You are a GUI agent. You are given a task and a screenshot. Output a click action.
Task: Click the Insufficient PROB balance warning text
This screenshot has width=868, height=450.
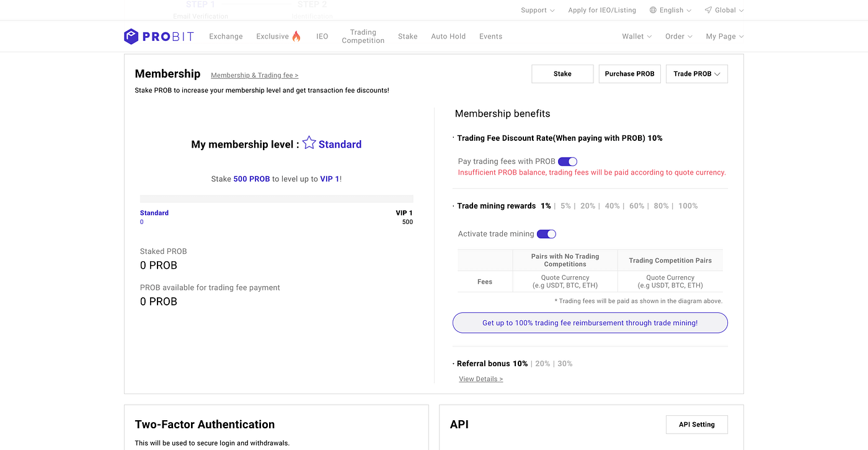tap(592, 173)
